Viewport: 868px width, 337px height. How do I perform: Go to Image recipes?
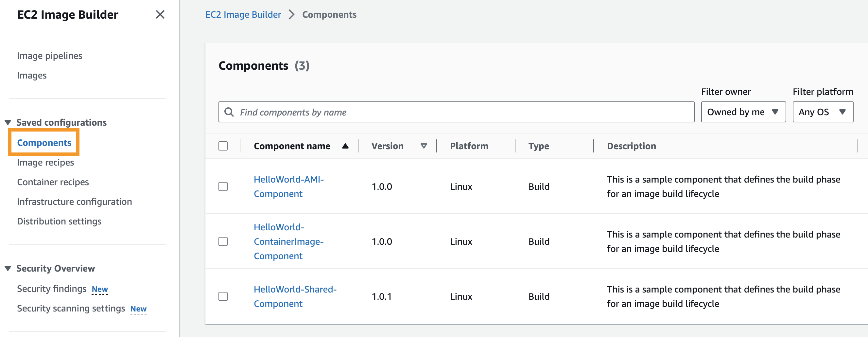click(x=45, y=162)
